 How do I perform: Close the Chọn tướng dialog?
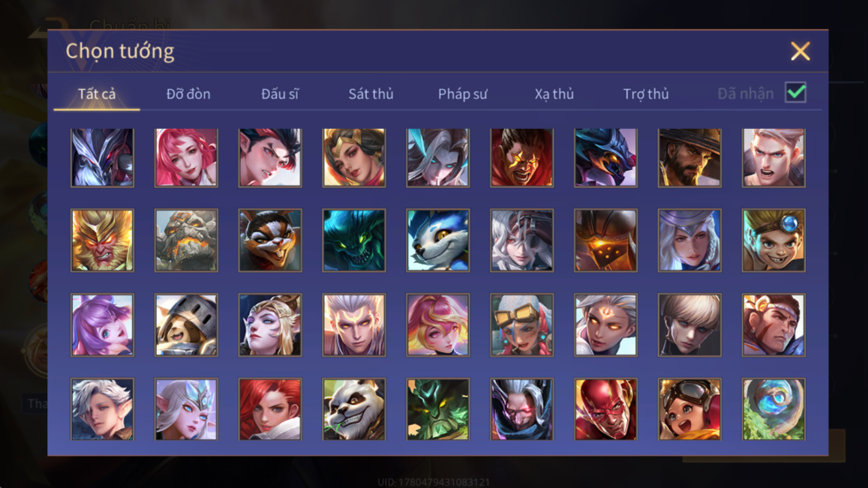[800, 51]
